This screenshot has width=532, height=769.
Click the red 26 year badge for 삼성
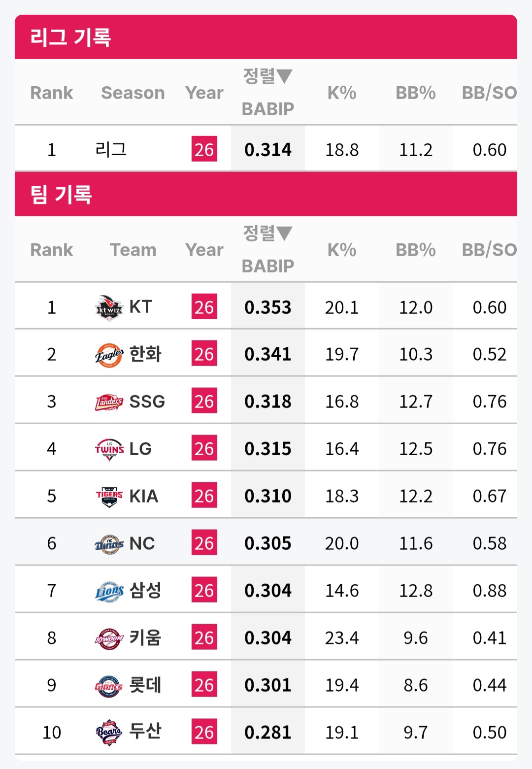pos(204,591)
